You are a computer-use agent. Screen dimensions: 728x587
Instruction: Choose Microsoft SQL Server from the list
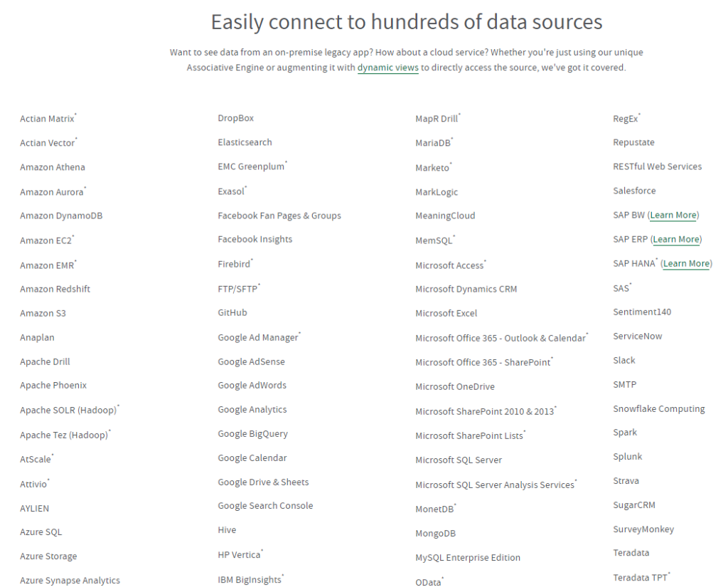pos(459,460)
